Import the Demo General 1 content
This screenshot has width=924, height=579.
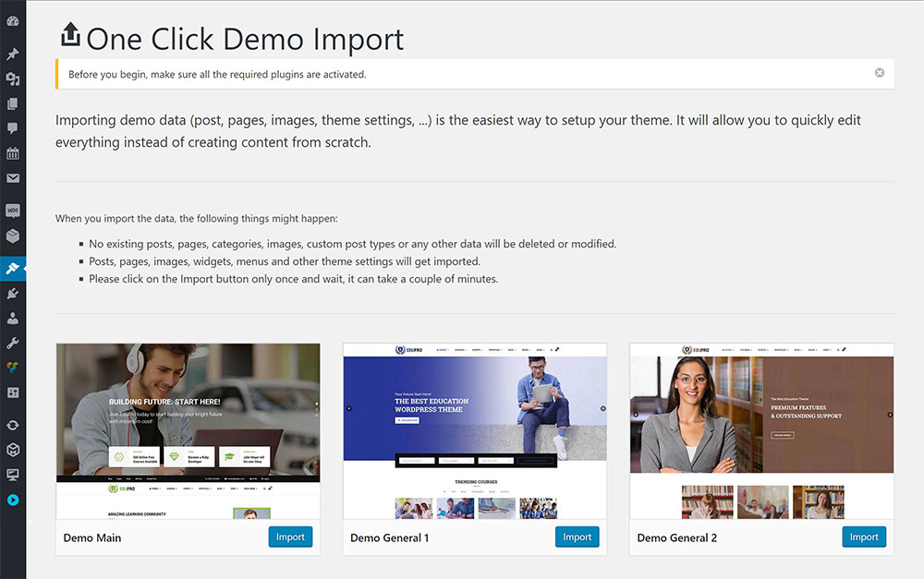point(577,537)
